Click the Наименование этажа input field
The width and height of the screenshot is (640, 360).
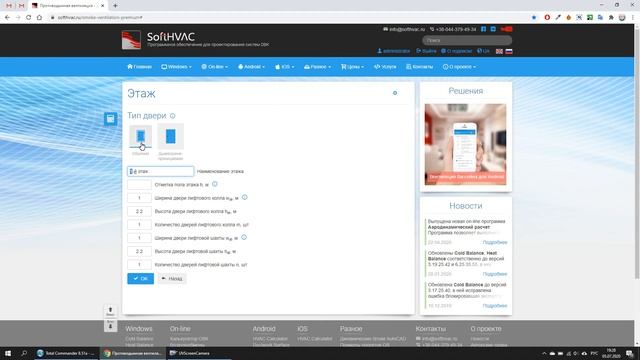(160, 171)
